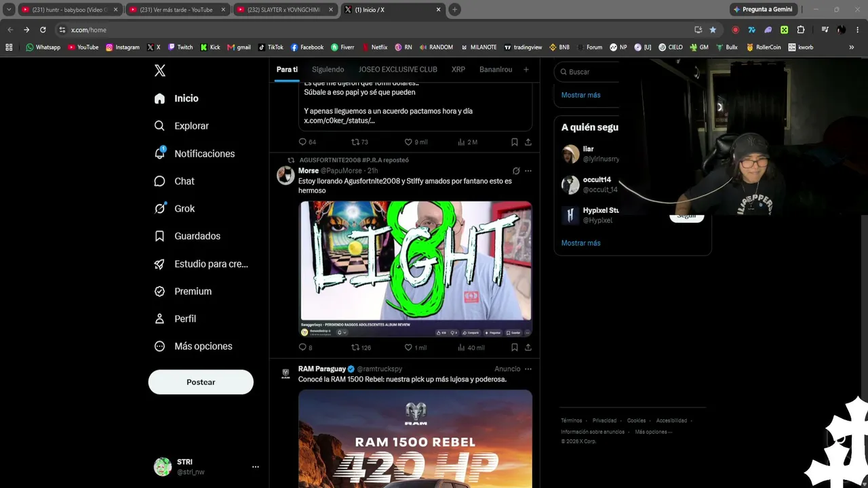
Task: Click "Mostrar más" below Hypixel suggestion
Action: coord(580,243)
